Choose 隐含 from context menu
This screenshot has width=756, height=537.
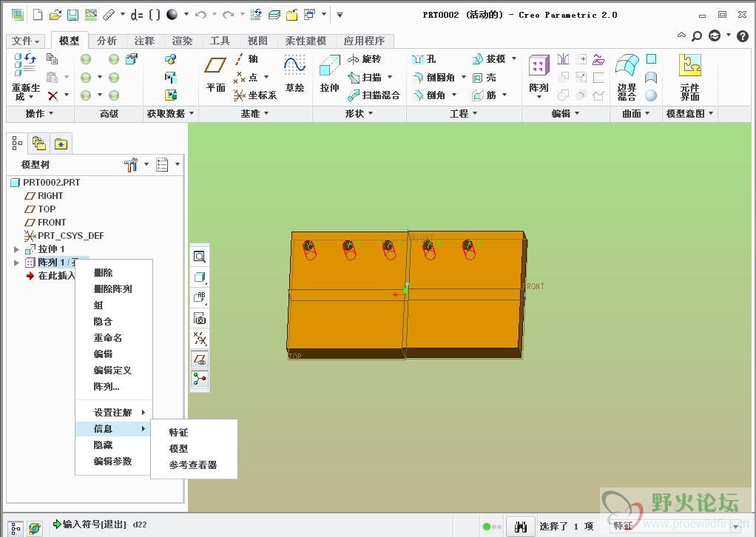103,322
